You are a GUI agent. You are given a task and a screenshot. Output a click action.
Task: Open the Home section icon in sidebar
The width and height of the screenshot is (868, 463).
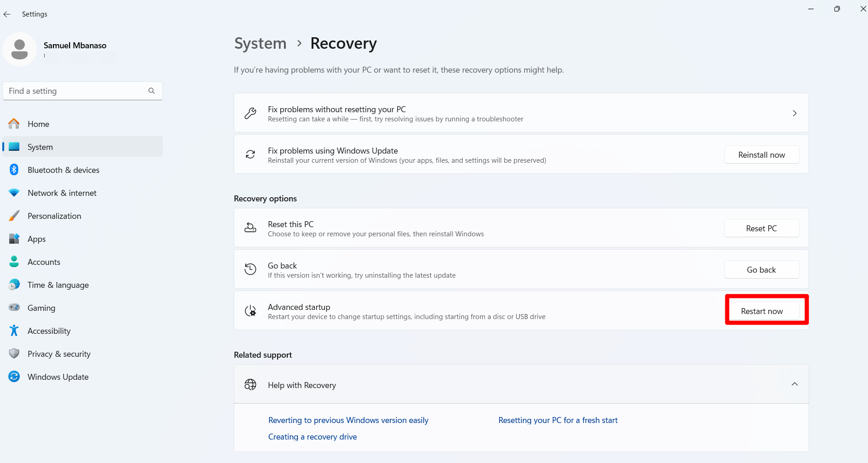click(x=14, y=124)
